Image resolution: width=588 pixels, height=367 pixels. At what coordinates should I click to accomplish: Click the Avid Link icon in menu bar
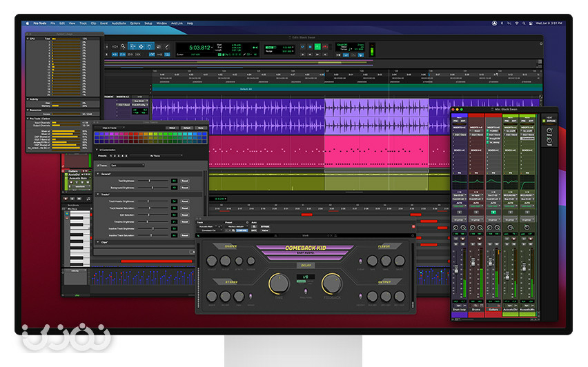[494, 23]
